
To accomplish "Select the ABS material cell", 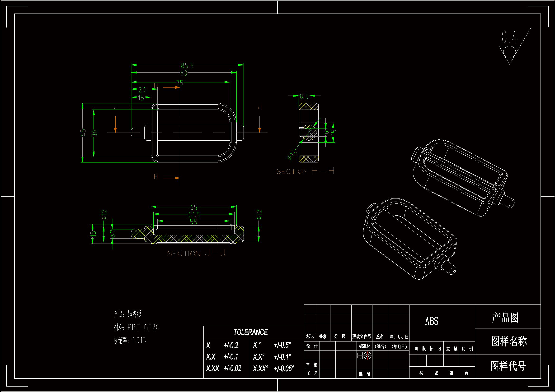I will pos(432,321).
